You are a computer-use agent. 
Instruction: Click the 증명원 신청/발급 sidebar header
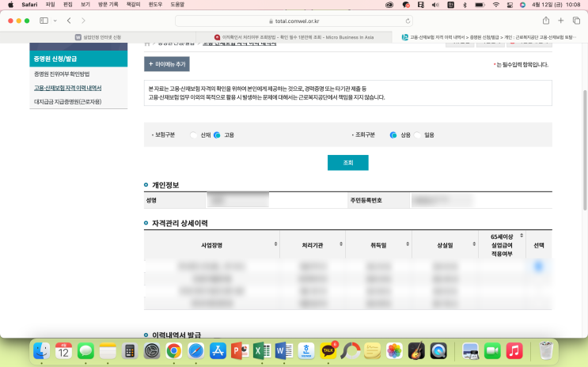[x=78, y=59]
